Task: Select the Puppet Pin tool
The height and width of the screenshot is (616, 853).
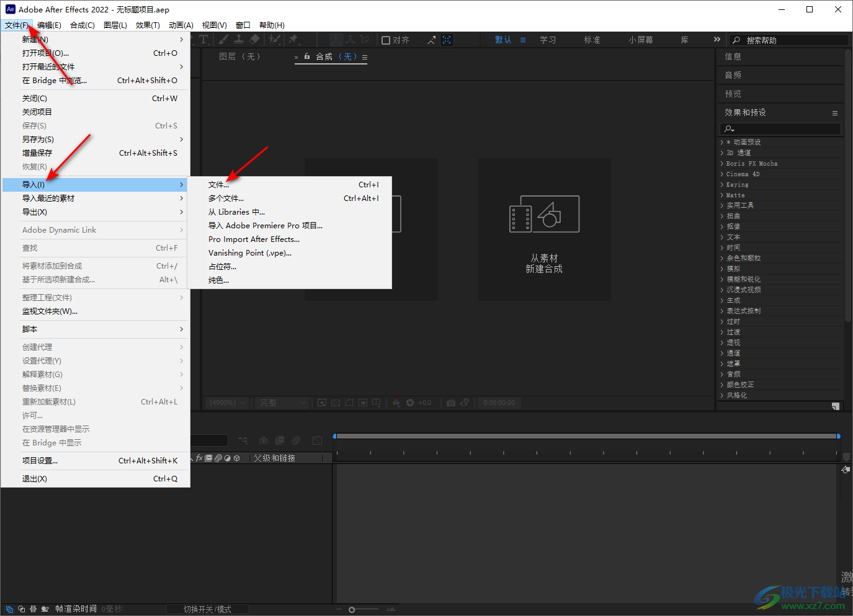Action: 293,39
